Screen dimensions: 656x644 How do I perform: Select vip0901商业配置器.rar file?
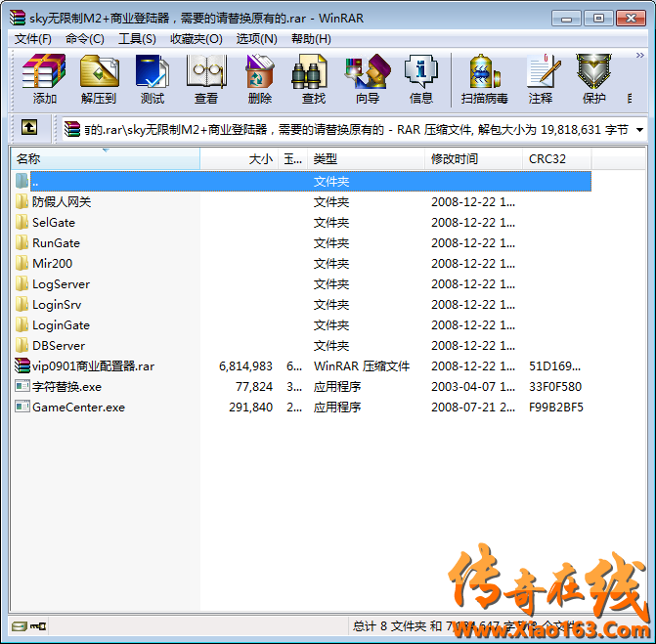click(x=93, y=365)
